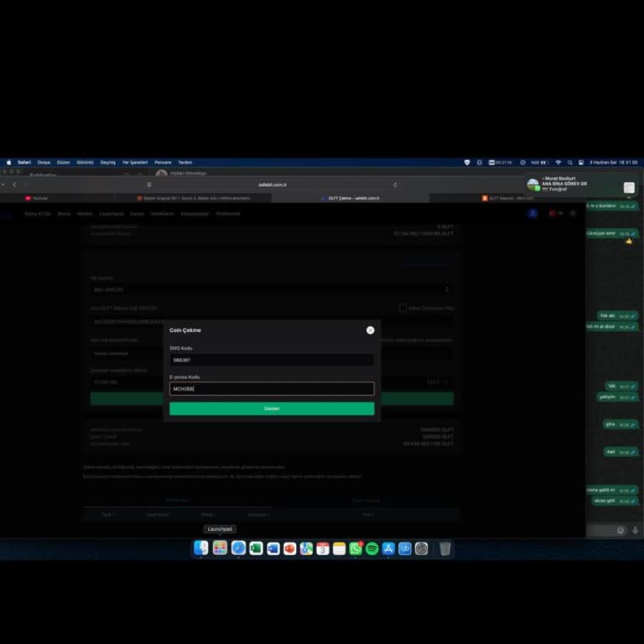Open App Store from the Dock

(x=388, y=548)
